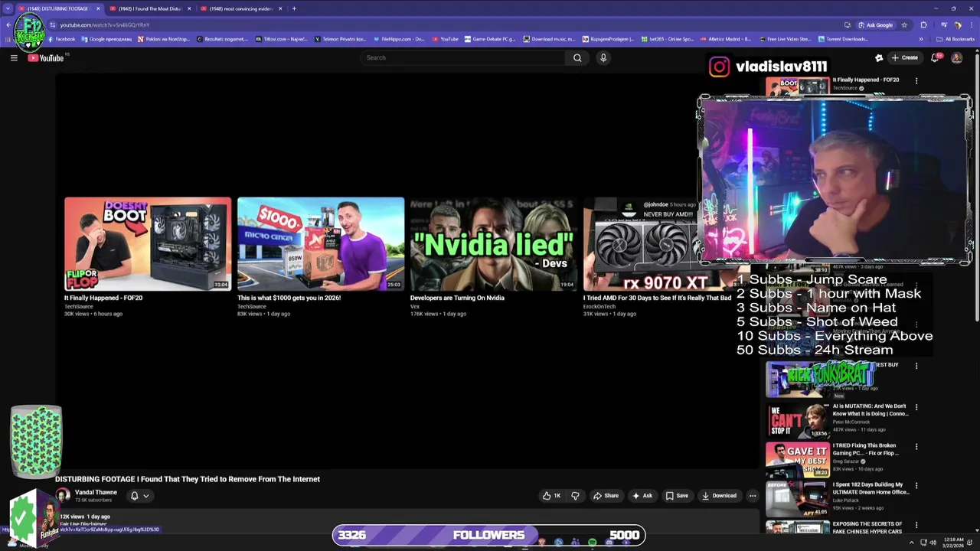Open options for AI is MUTATING sidebar video
Image resolution: width=980 pixels, height=551 pixels.
point(916,407)
